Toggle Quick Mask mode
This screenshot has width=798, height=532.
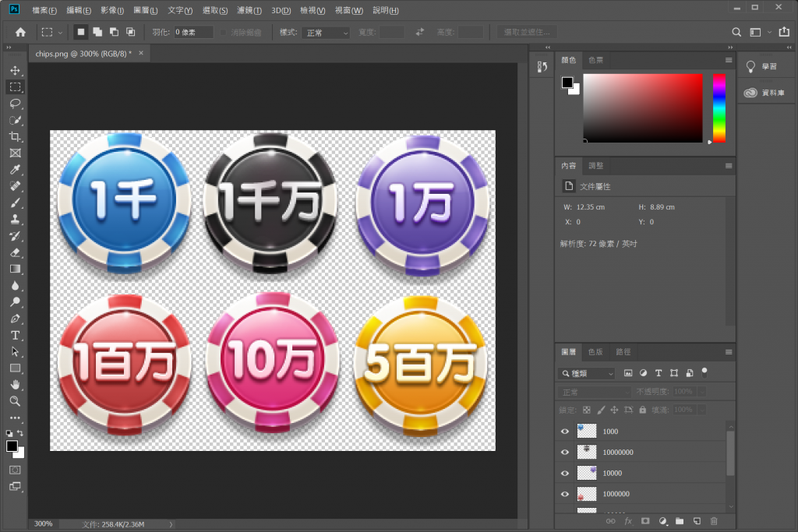click(x=16, y=470)
